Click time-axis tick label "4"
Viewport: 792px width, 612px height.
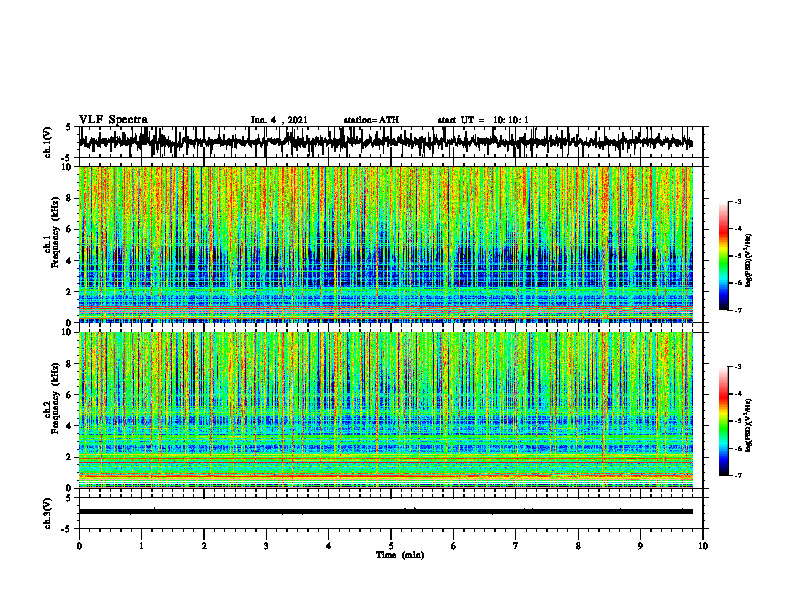coord(329,546)
